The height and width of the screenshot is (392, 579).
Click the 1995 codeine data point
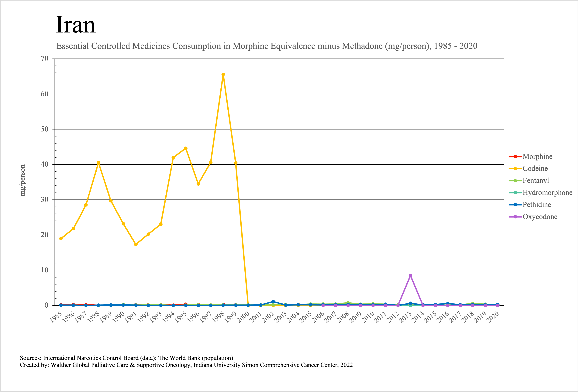click(186, 148)
